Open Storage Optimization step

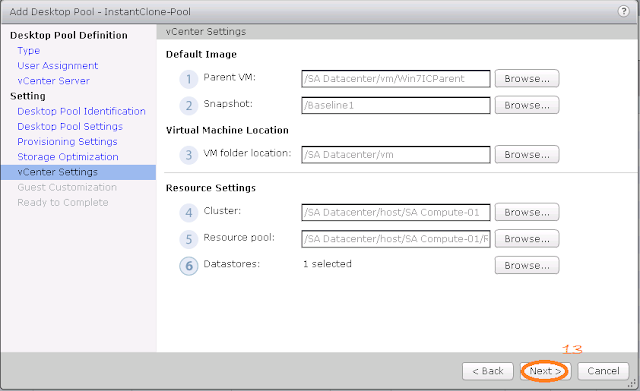point(68,157)
